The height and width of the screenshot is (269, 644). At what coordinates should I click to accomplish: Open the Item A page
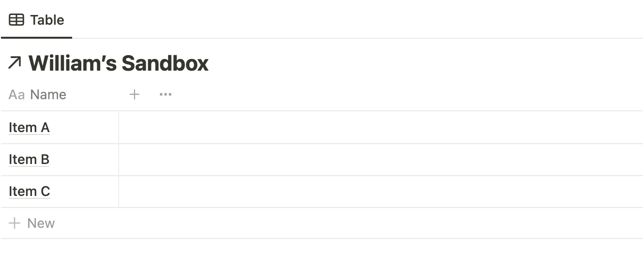tap(29, 128)
